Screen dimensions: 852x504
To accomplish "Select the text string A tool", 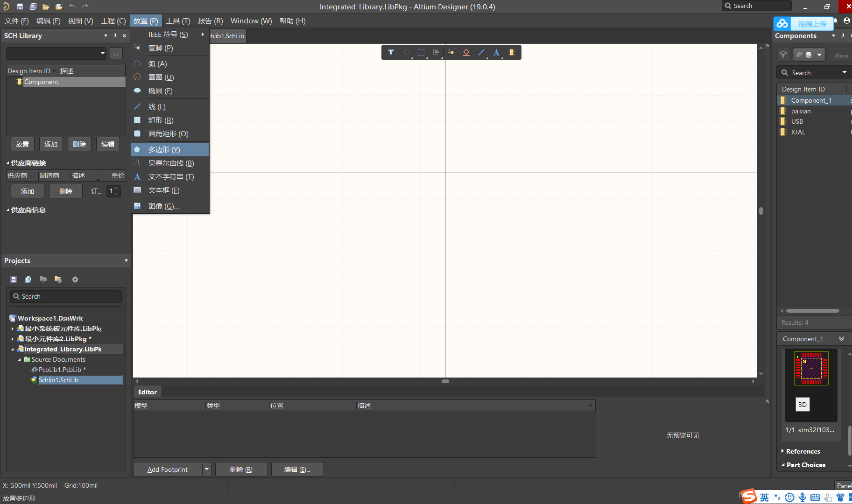I will click(x=496, y=52).
